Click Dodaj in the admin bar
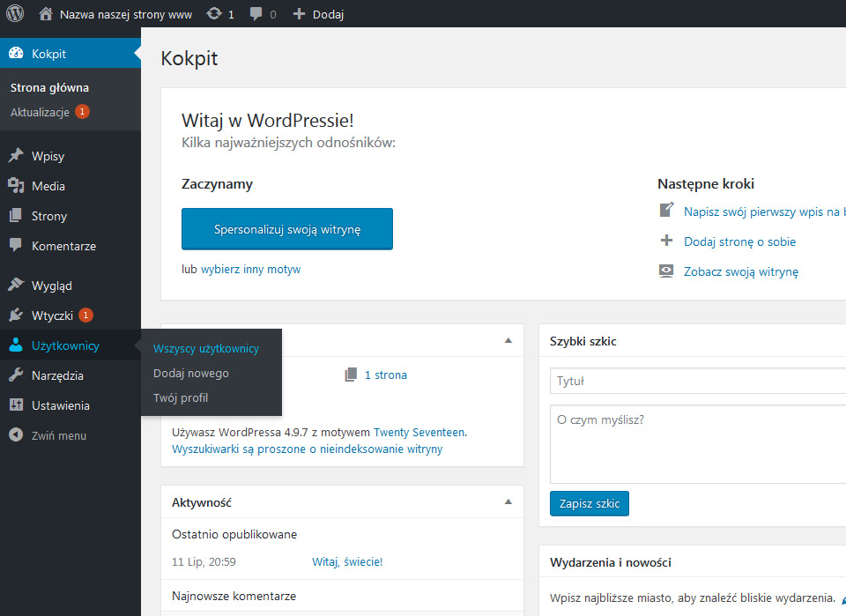 328,15
